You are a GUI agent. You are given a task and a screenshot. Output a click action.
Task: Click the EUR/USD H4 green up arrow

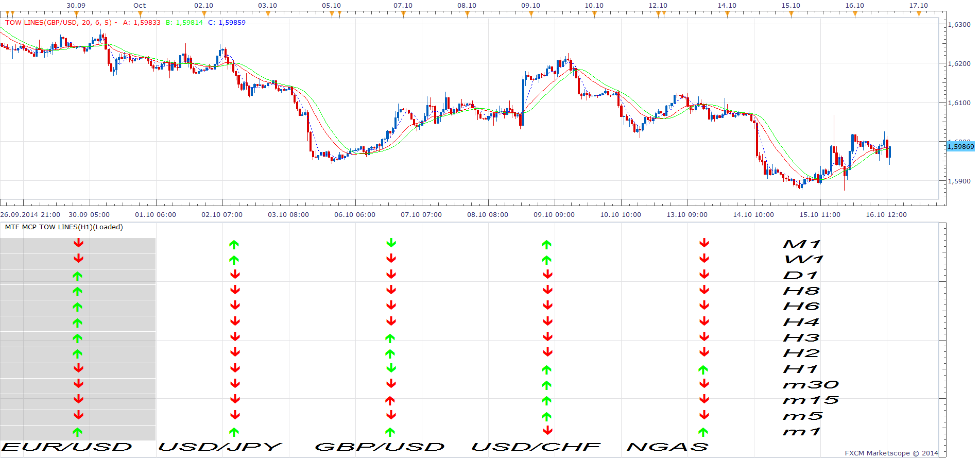pos(78,323)
